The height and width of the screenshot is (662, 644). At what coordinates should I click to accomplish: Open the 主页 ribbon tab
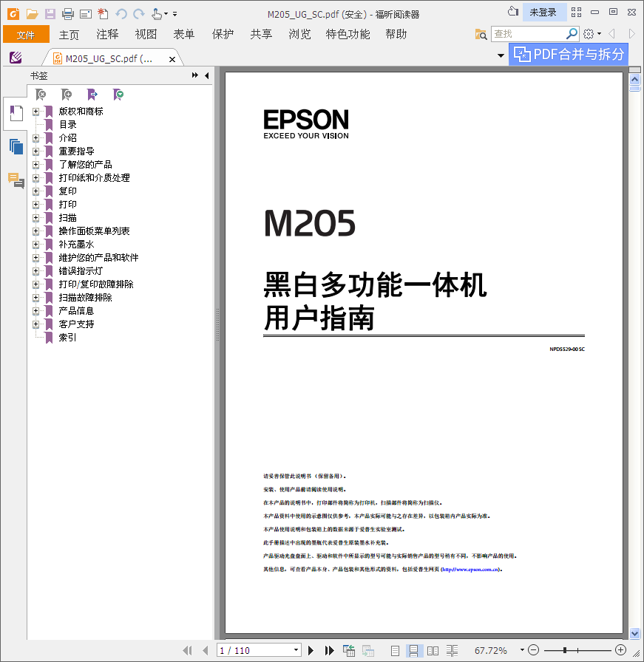69,34
